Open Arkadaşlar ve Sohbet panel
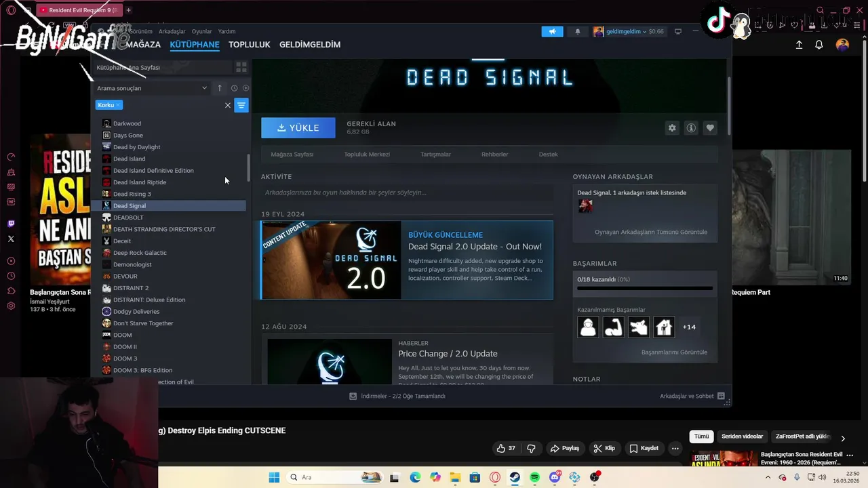 click(692, 396)
